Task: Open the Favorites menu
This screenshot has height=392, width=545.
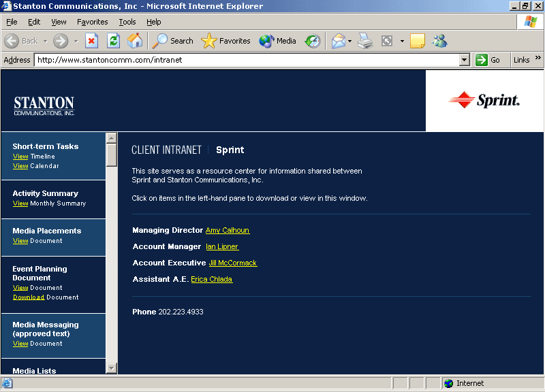Action: pos(92,22)
